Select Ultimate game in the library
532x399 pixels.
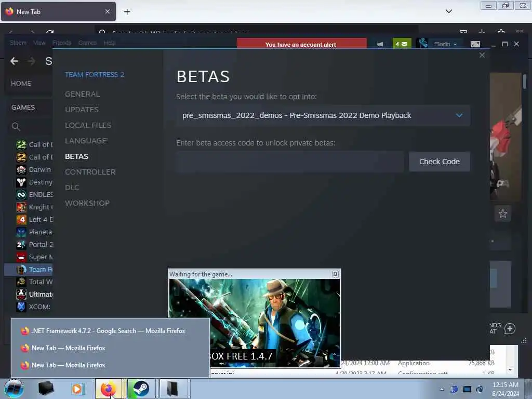[34, 294]
